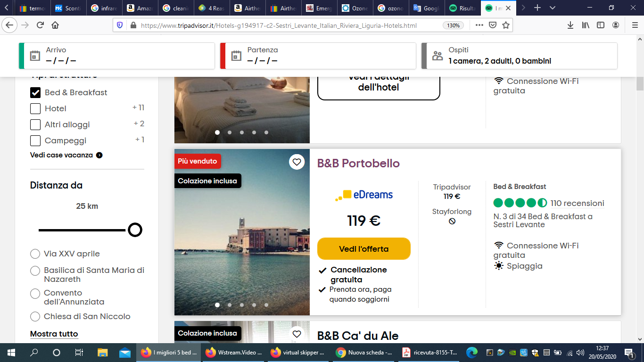Click Mostra tutto under distance options
Viewport: 644px width, 362px height.
(54, 334)
